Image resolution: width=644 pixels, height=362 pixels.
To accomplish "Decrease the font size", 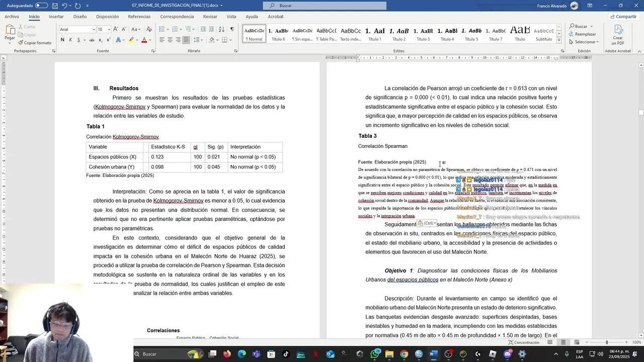I will [123, 29].
